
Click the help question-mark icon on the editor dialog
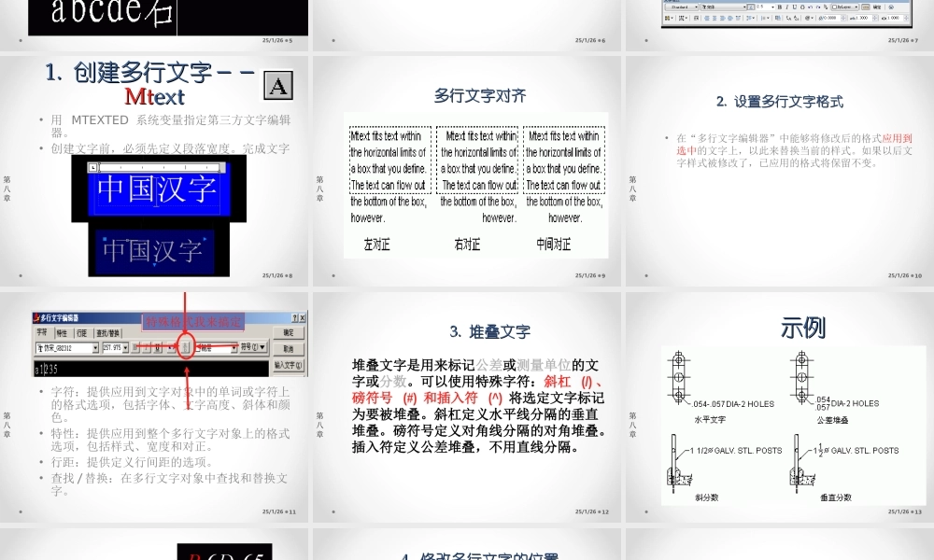(x=296, y=316)
